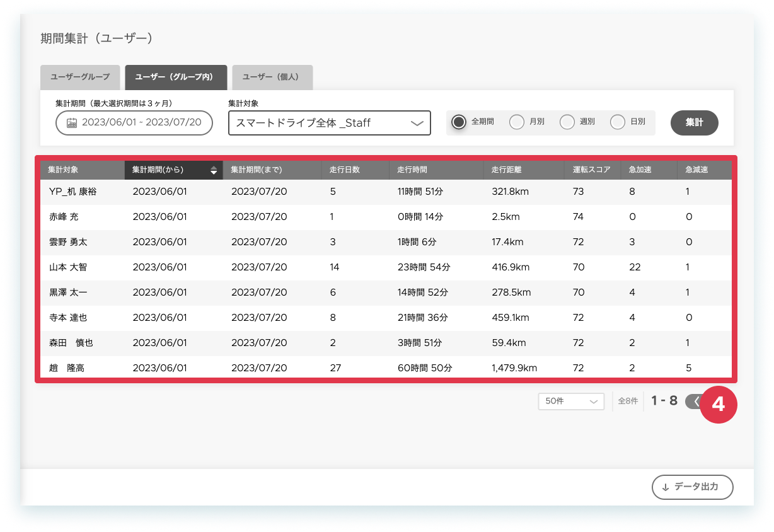This screenshot has height=532, width=774.
Task: Click the 459.1km distance cell
Action: (511, 318)
